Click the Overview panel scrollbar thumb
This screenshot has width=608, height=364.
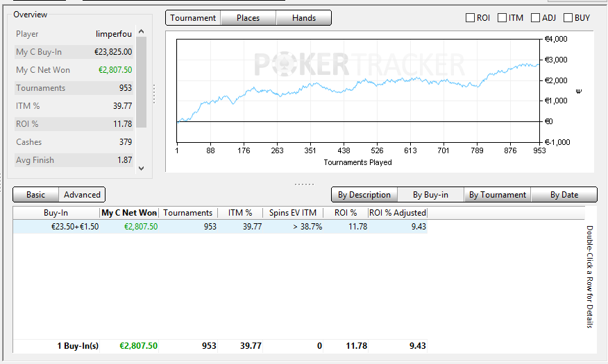pyautogui.click(x=141, y=82)
